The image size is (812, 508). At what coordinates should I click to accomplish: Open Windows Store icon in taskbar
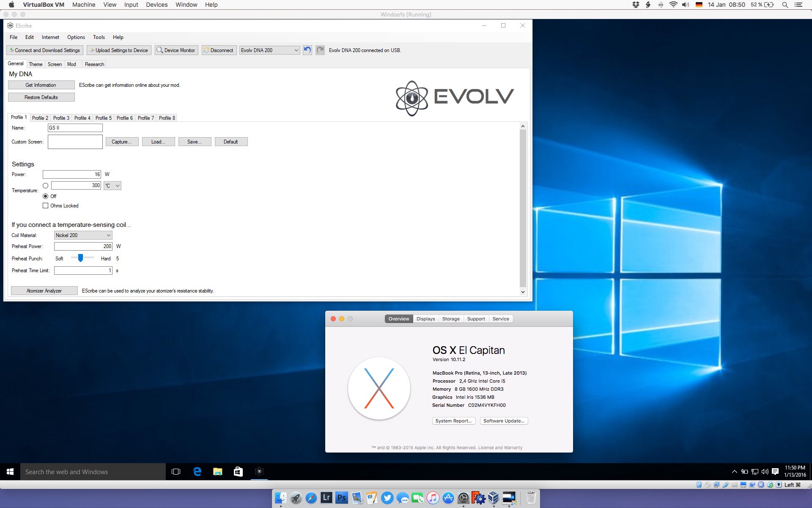click(238, 472)
